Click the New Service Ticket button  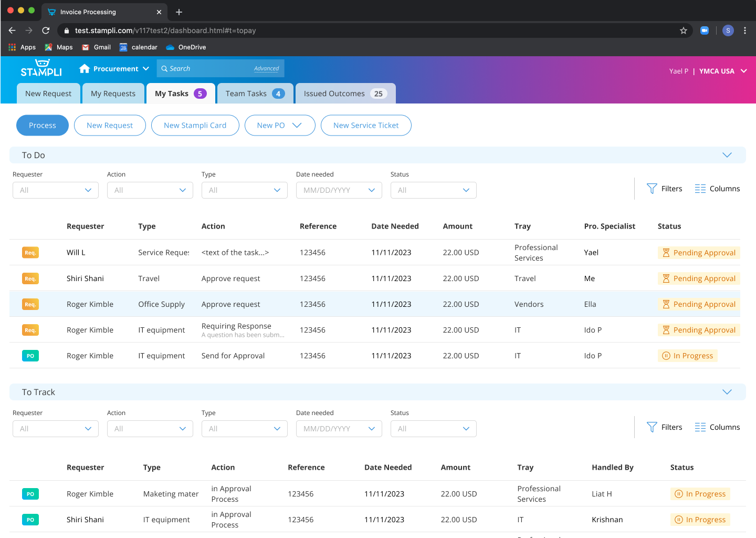click(366, 125)
